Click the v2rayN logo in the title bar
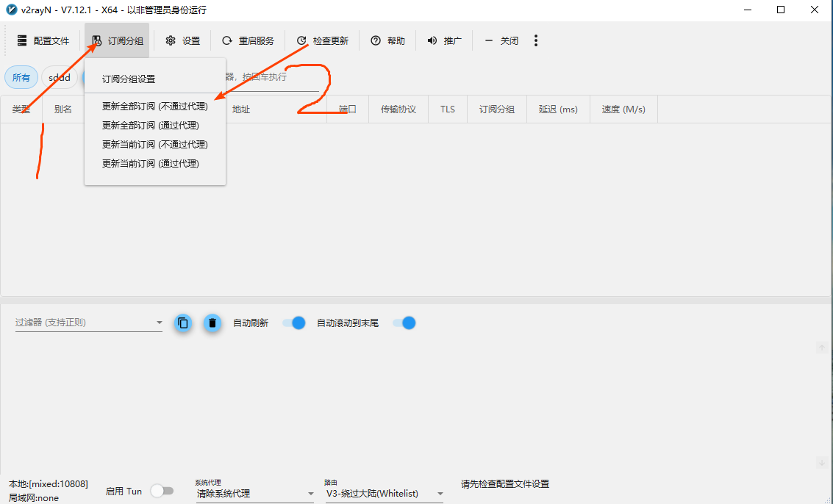The image size is (833, 504). tap(11, 10)
